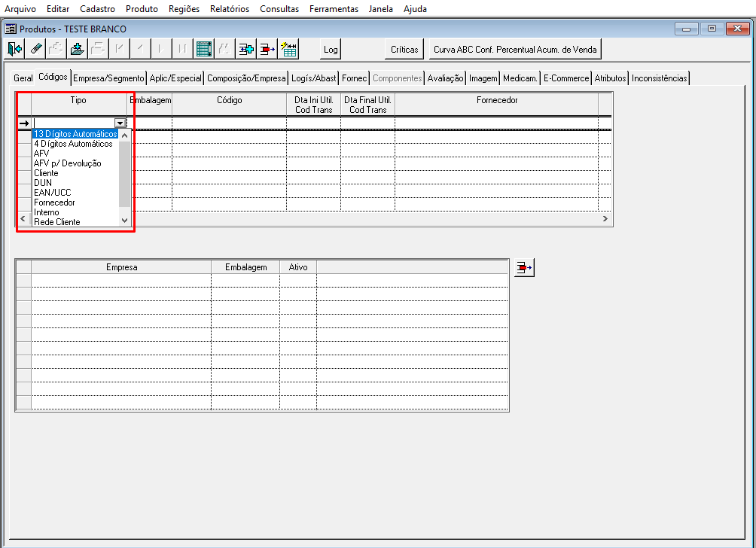Click the Fornecedor column header

(497, 105)
